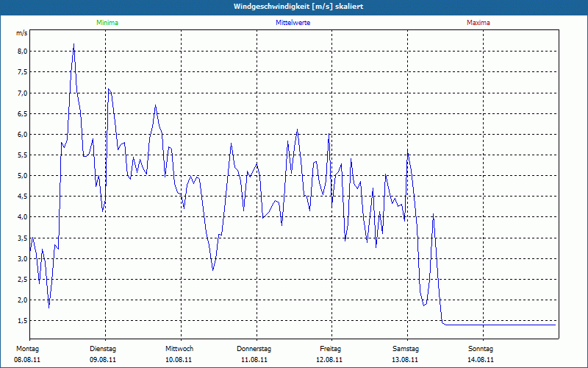
Task: Click the Donnerstag axis label
Action: tap(254, 349)
